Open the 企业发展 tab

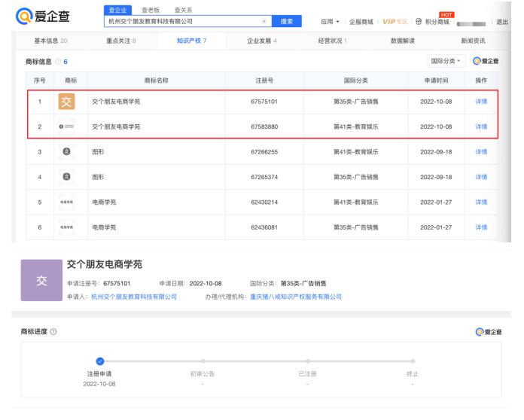coord(257,41)
